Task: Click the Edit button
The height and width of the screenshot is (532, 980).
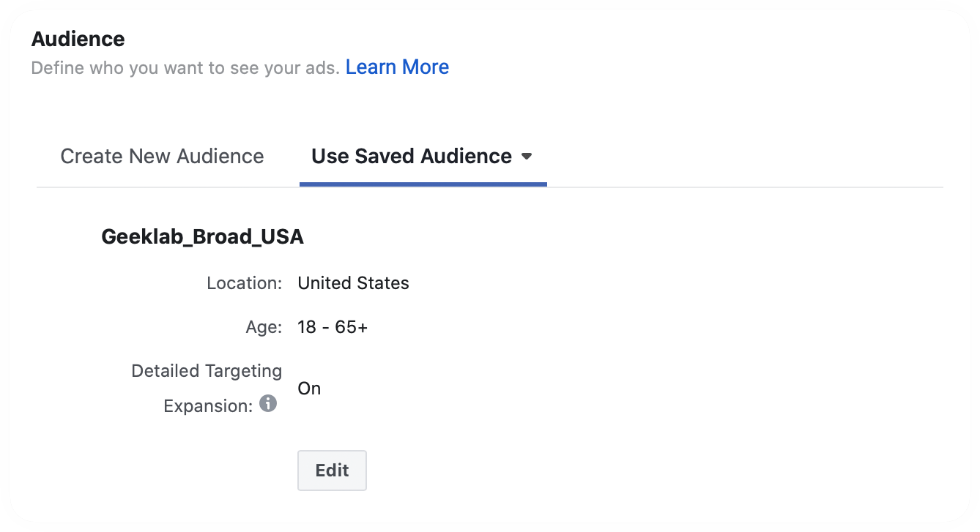Action: coord(332,471)
